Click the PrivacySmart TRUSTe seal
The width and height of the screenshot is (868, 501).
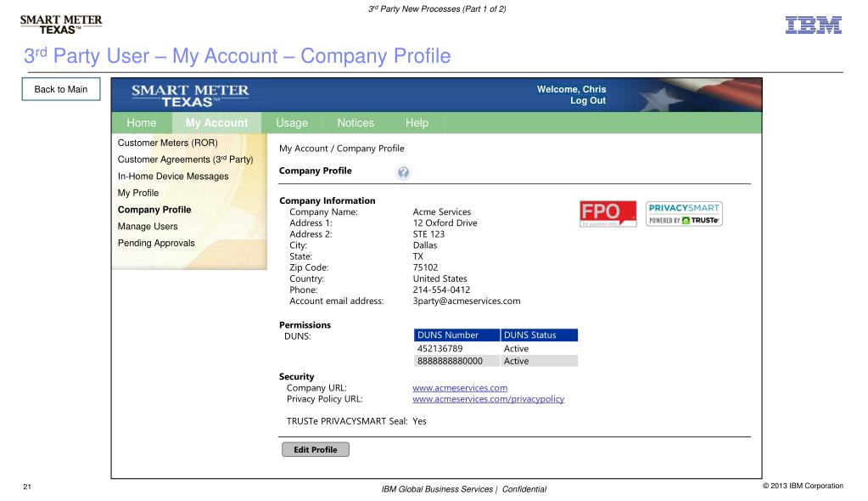point(684,214)
